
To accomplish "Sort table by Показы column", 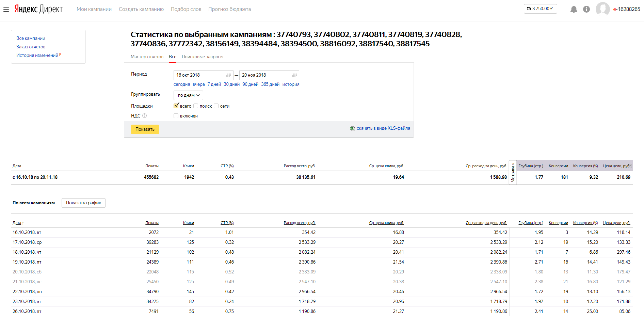I will click(x=152, y=223).
